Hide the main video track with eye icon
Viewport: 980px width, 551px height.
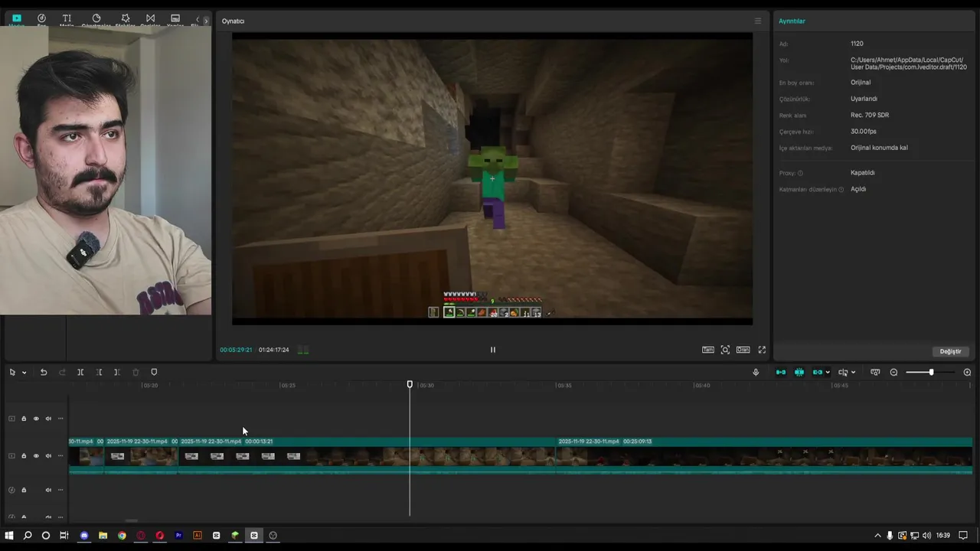tap(36, 456)
